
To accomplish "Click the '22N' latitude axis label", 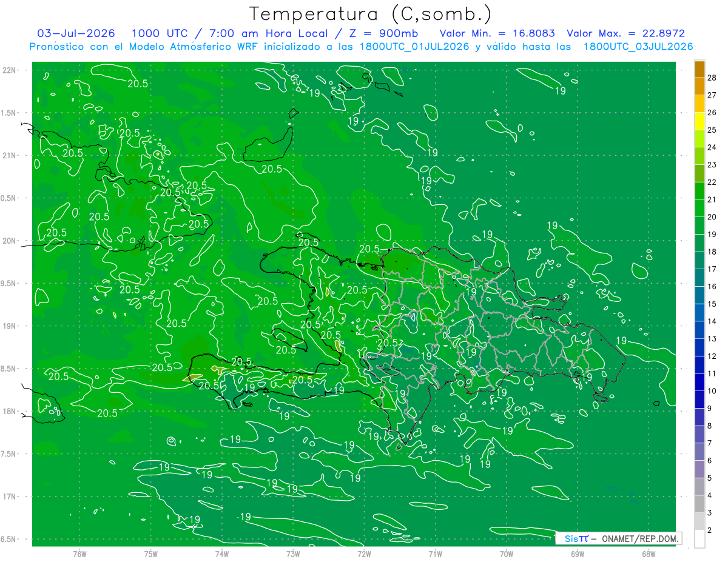I will [9, 70].
